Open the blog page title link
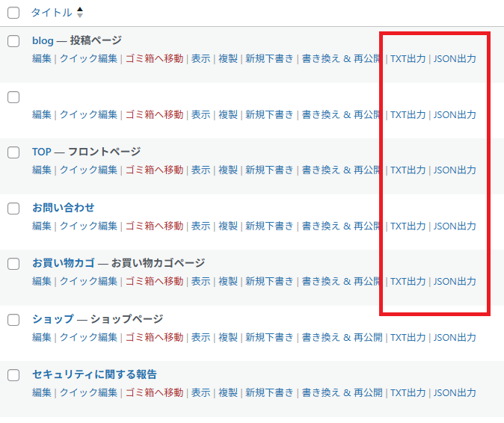 point(43,41)
